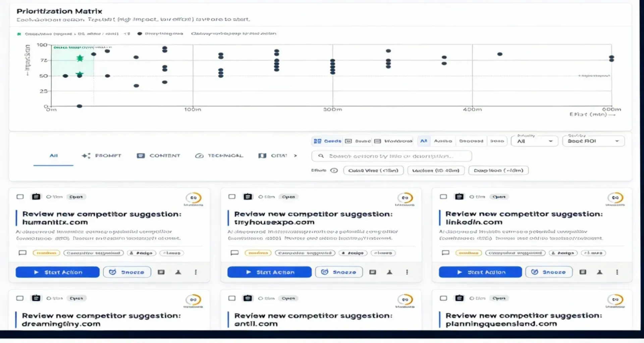Click the search actions input field
The image size is (644, 343).
click(391, 156)
